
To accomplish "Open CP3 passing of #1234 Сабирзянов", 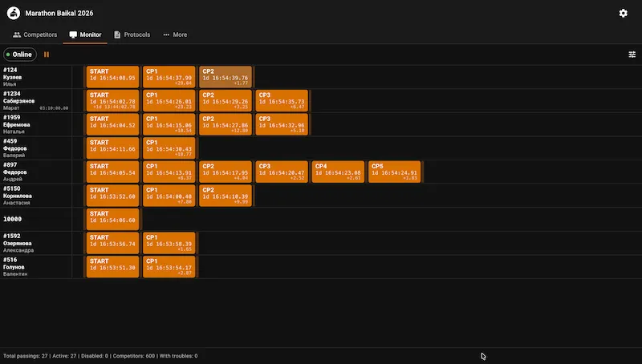I will click(x=282, y=100).
